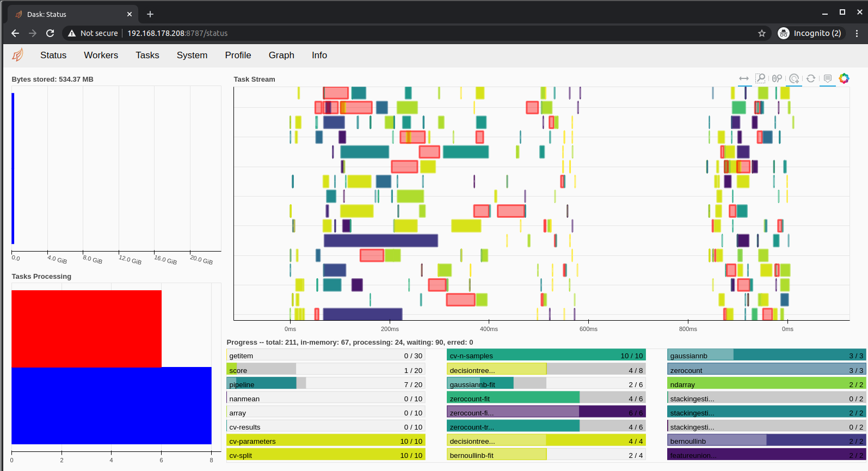
Task: Open the browser three-dot menu
Action: tap(857, 33)
